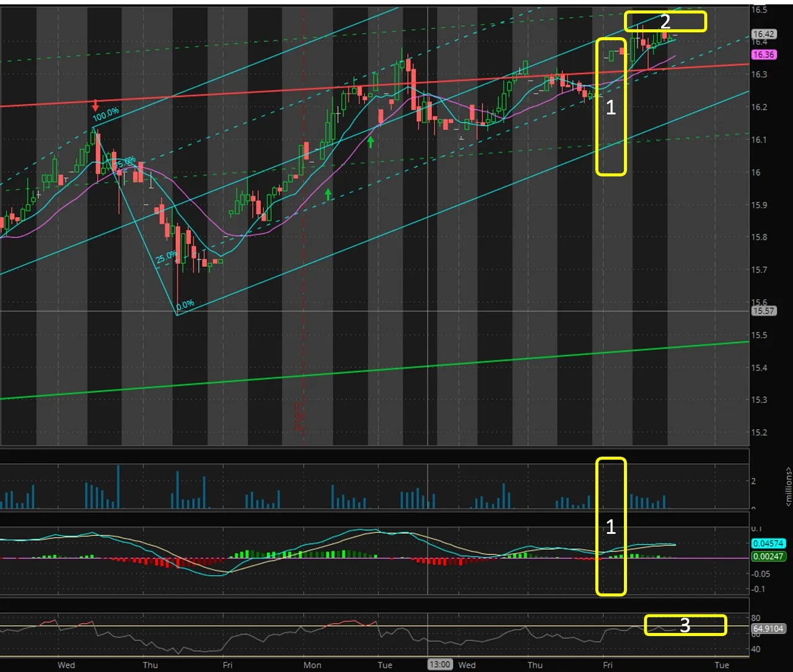The image size is (793, 672).
Task: Click the 16.2 price axis label
Action: [x=759, y=107]
